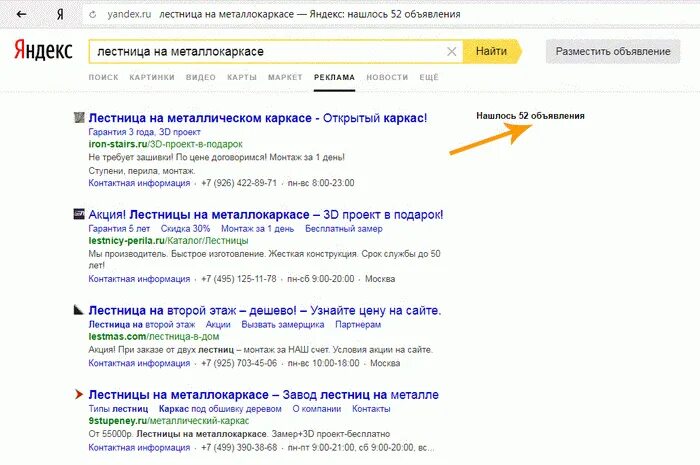
Task: Click the lestnicy-perila.ru ad favicon
Action: pyautogui.click(x=79, y=214)
